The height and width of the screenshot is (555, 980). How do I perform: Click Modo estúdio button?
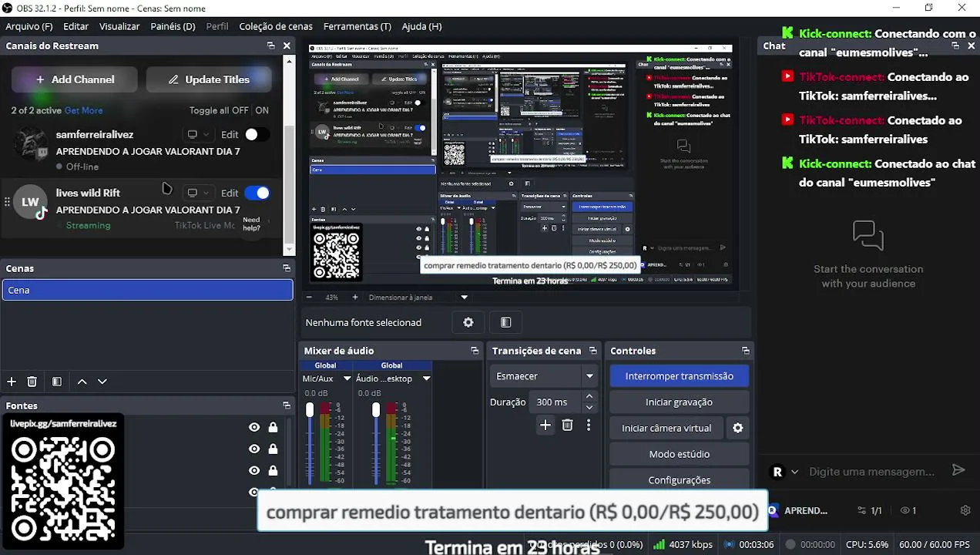pos(679,454)
